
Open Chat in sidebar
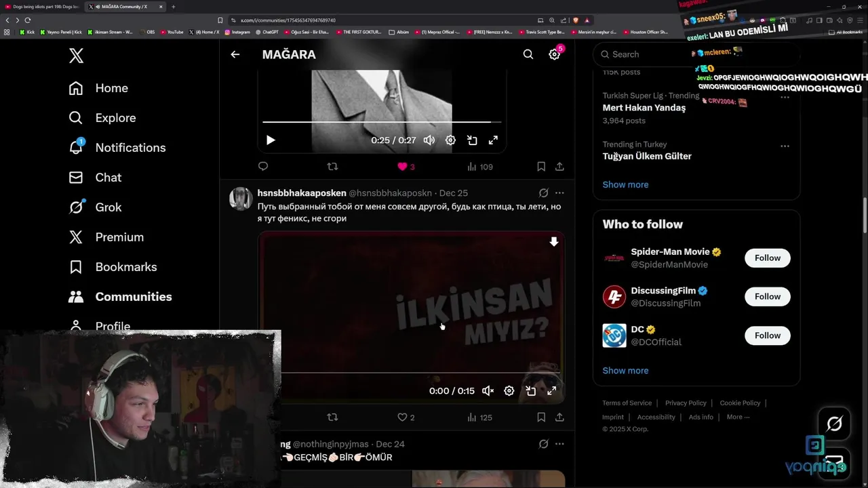95,178
